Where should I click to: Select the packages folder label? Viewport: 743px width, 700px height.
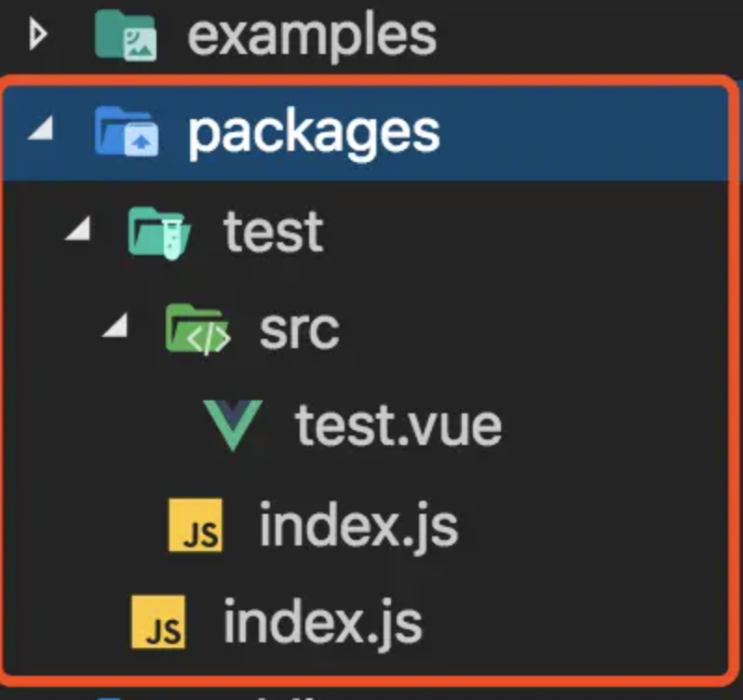[314, 134]
